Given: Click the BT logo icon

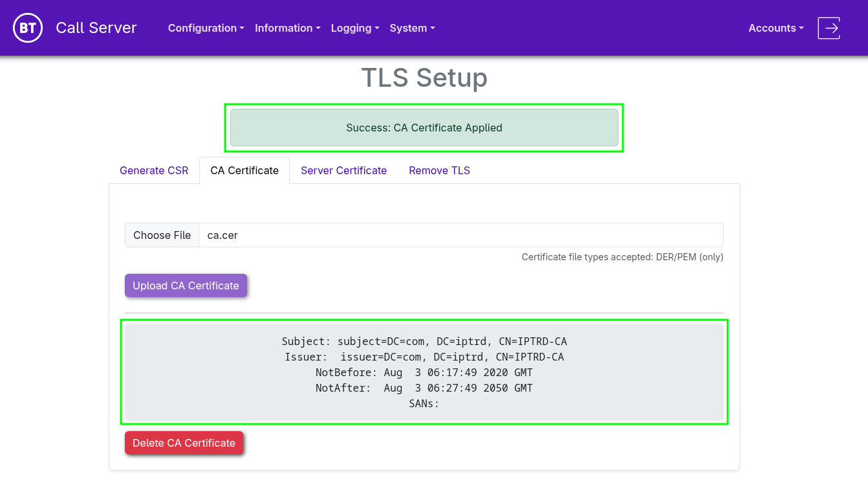Looking at the screenshot, I should click(28, 28).
